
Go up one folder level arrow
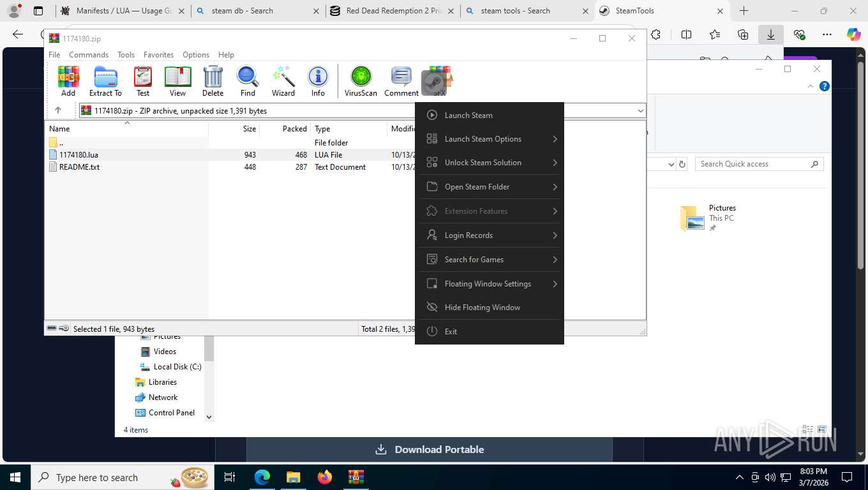58,110
